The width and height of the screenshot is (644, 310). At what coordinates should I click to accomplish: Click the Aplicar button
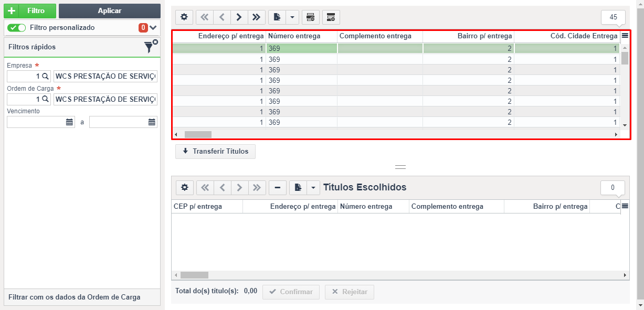click(110, 10)
